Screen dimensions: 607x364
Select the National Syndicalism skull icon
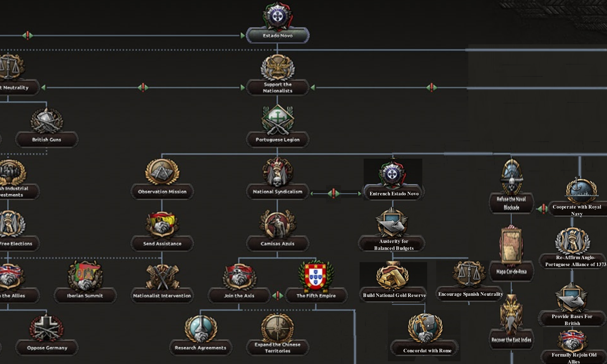278,172
